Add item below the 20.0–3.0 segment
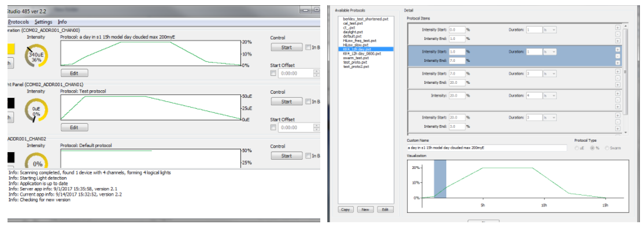The width and height of the screenshot is (644, 228). tap(617, 129)
